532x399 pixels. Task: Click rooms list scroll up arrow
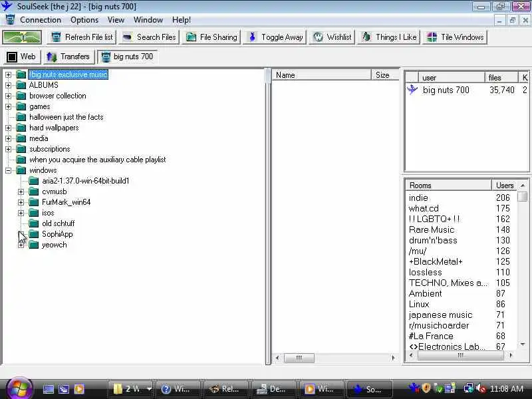click(x=523, y=186)
